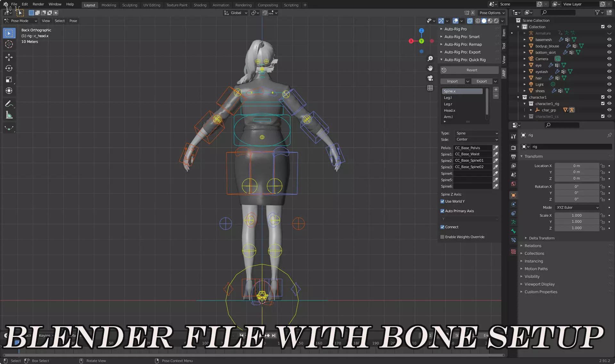This screenshot has height=364, width=615.
Task: Pick Pelvis bone with eyedropper icon
Action: click(496, 148)
